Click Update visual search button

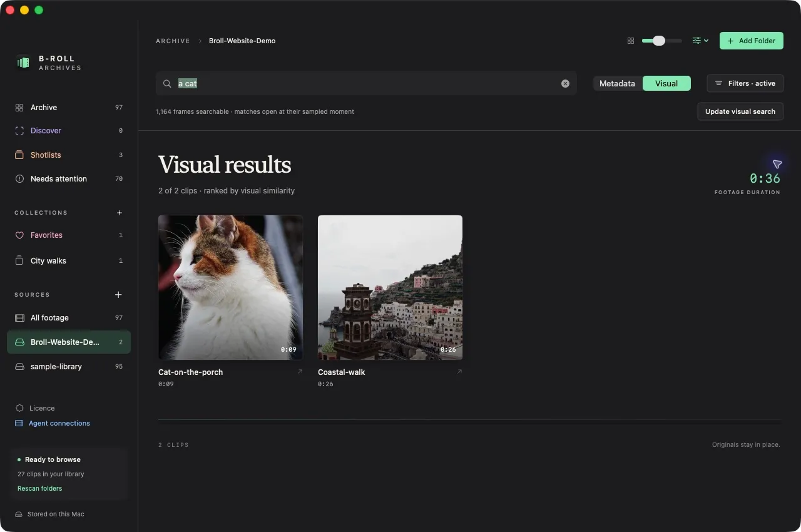[740, 111]
